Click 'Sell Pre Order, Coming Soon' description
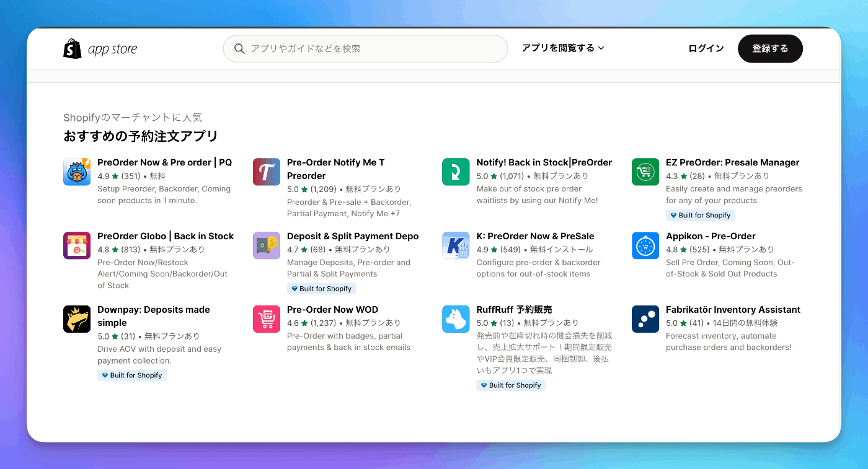 [730, 268]
